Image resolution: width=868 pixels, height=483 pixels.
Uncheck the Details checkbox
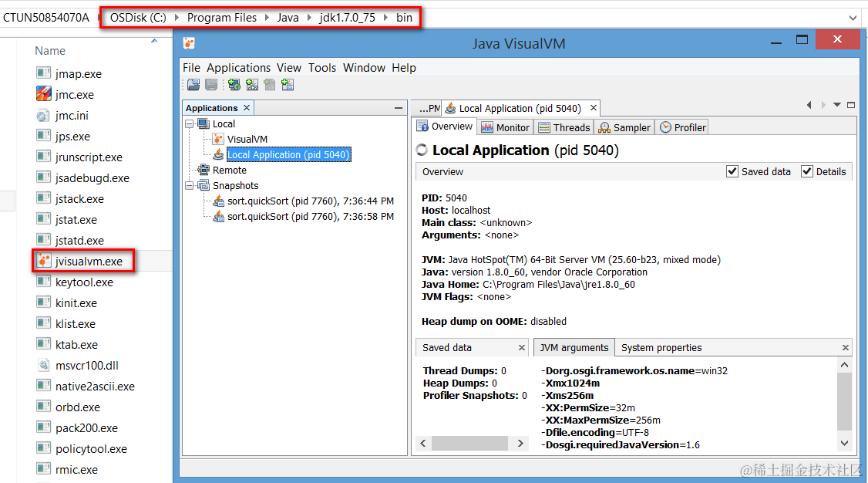[806, 171]
